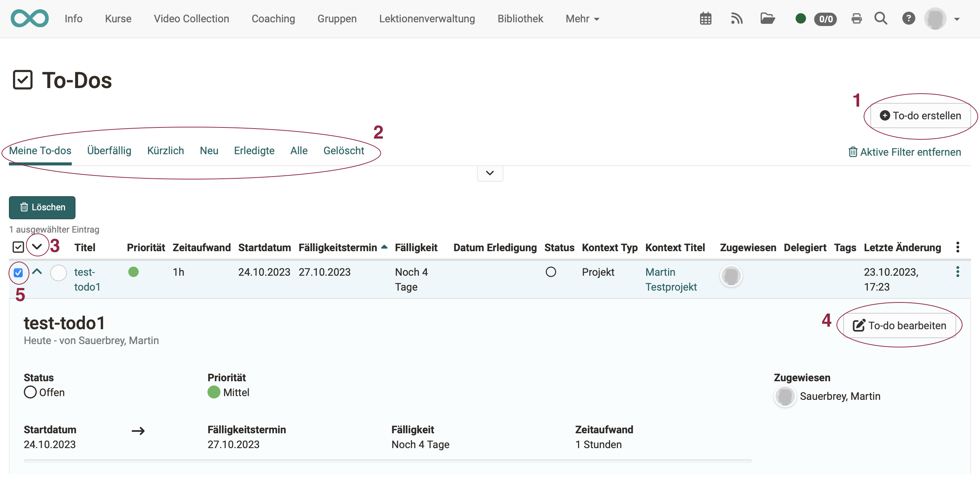Open the search magnifier icon
This screenshot has width=980, height=489.
[881, 18]
